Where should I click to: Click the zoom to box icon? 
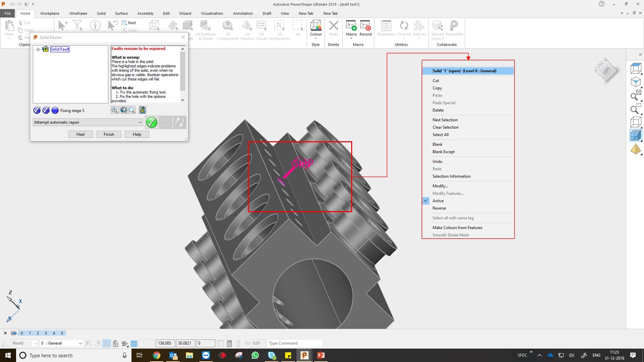click(x=636, y=110)
